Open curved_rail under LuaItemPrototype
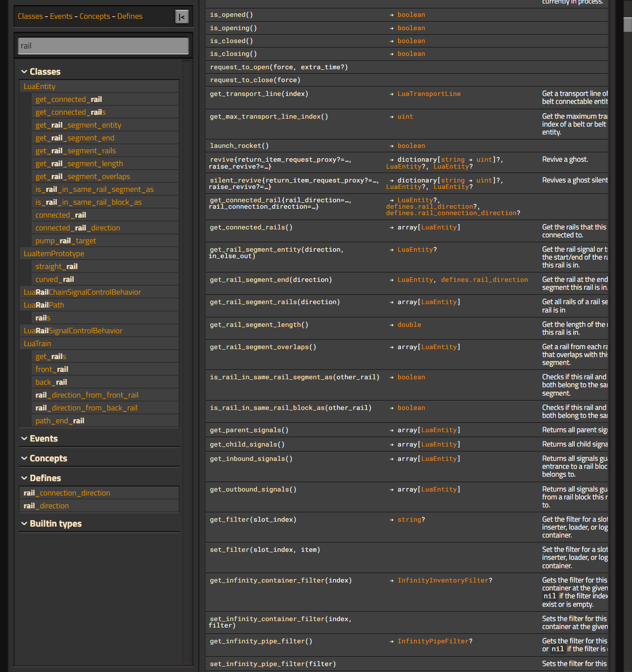This screenshot has width=632, height=672. (x=55, y=279)
